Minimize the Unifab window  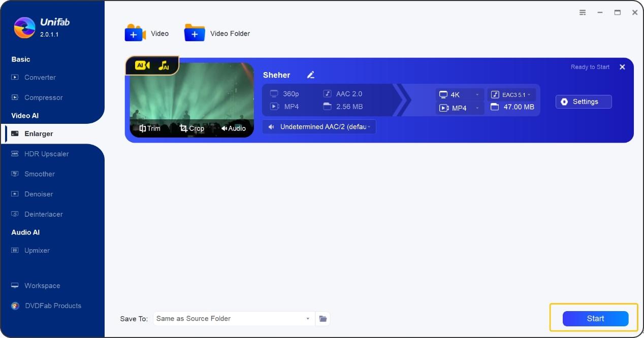(600, 13)
